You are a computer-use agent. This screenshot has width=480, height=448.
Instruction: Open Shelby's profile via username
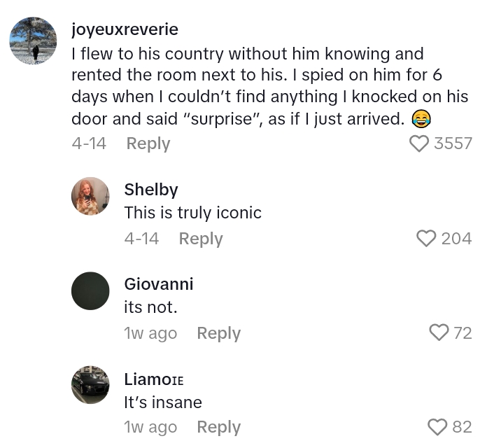tap(151, 190)
